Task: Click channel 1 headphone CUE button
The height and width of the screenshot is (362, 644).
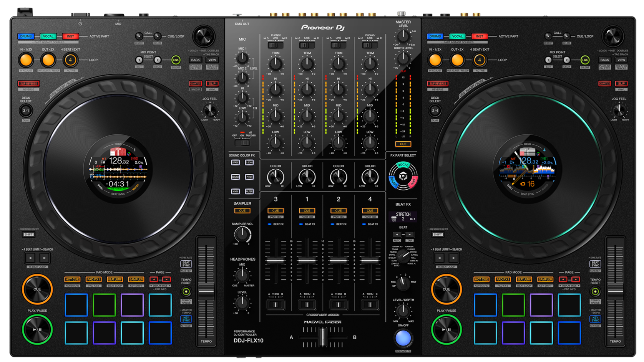Action: (307, 210)
